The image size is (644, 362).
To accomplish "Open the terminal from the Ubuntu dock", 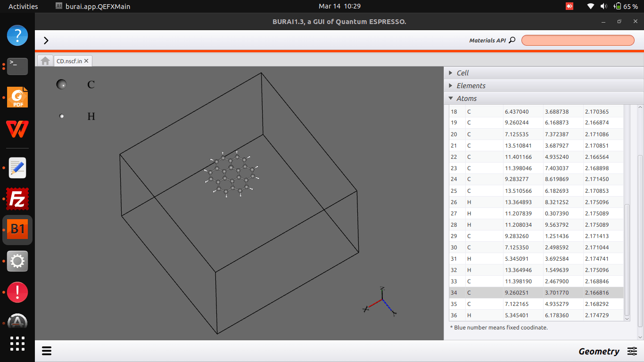I will [17, 66].
